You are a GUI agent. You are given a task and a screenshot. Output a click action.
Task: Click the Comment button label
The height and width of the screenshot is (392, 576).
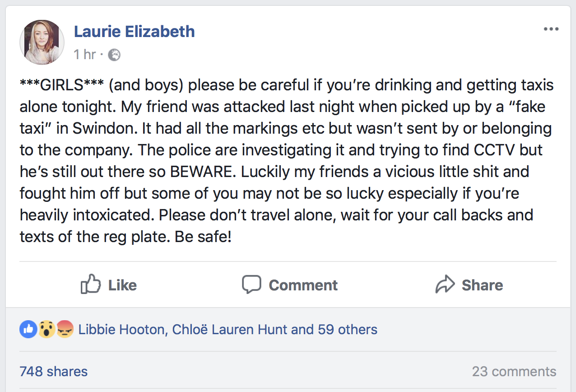tap(303, 285)
